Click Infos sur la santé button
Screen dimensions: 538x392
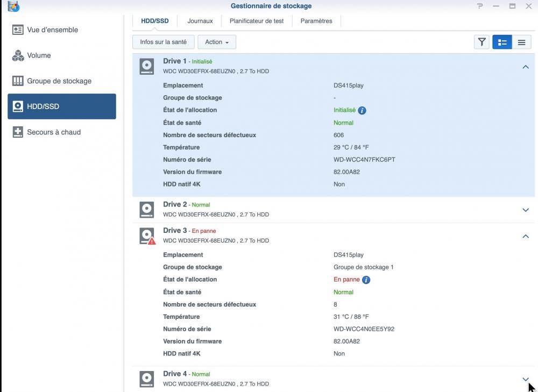[x=164, y=42]
